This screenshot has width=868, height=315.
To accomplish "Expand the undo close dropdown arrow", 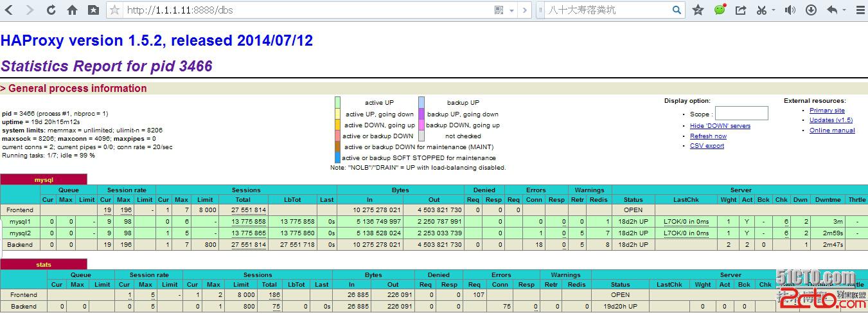I will click(x=844, y=10).
